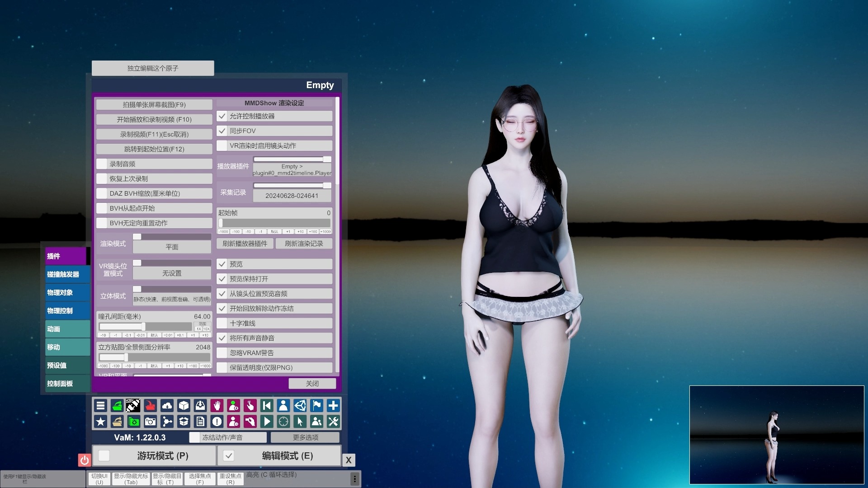Open 渲染模式 dropdown showing 平面
Screen dimensions: 868x488
[x=172, y=247]
